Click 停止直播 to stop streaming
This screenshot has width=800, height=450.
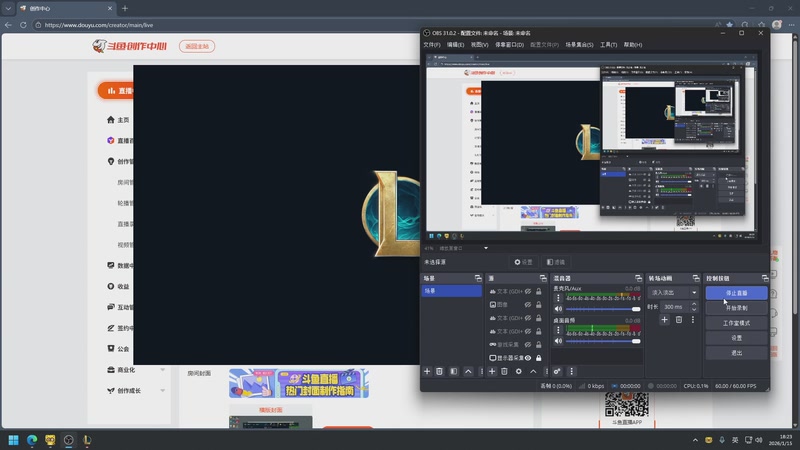click(736, 293)
